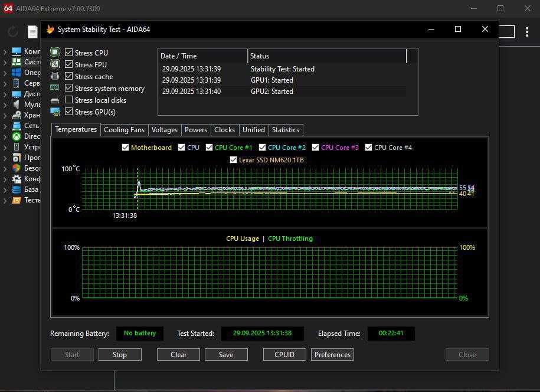Click the red 64 logo in the AIDA64 Extreme title bar

click(x=8, y=8)
